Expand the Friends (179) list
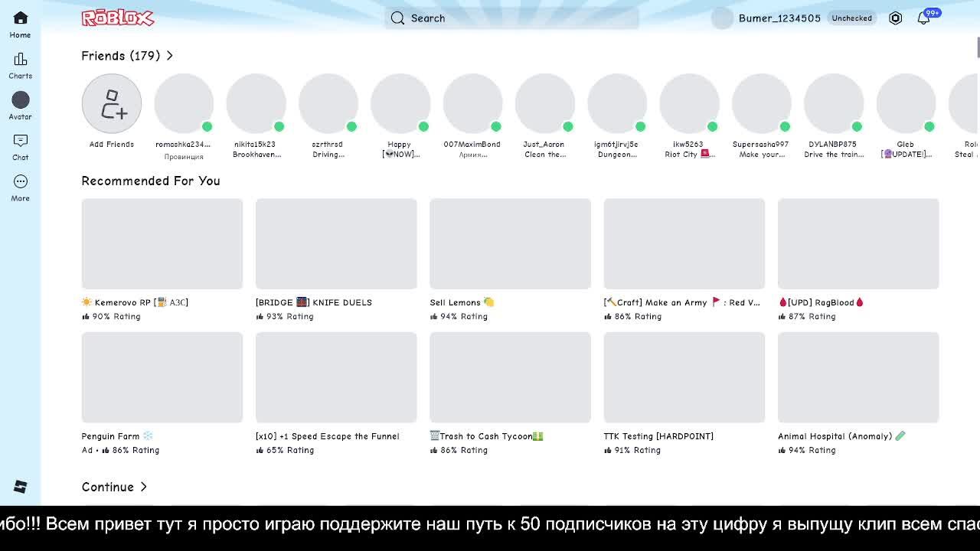980x551 pixels. click(127, 56)
